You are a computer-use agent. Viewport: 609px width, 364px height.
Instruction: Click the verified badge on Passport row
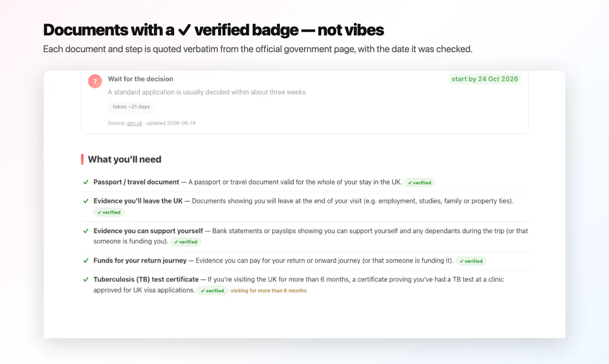(x=420, y=182)
